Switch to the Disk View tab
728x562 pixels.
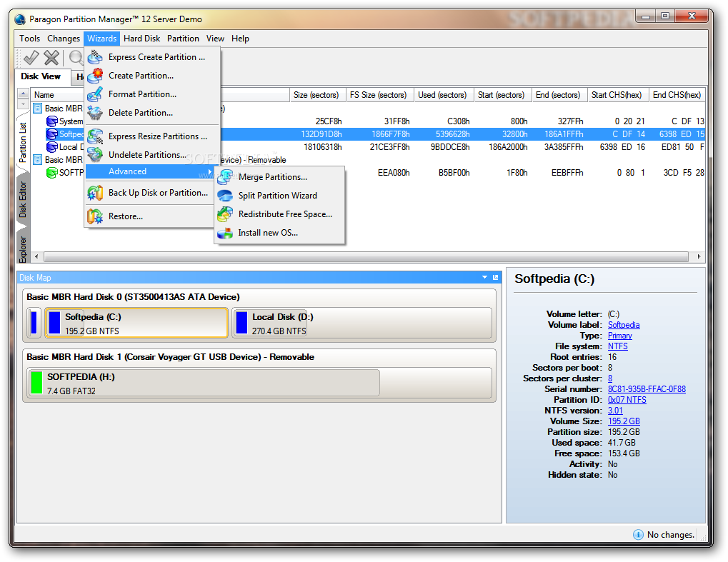tap(41, 76)
